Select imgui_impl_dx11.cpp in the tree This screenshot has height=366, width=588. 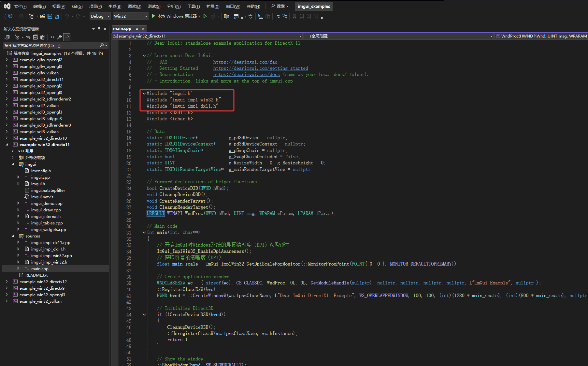point(50,242)
